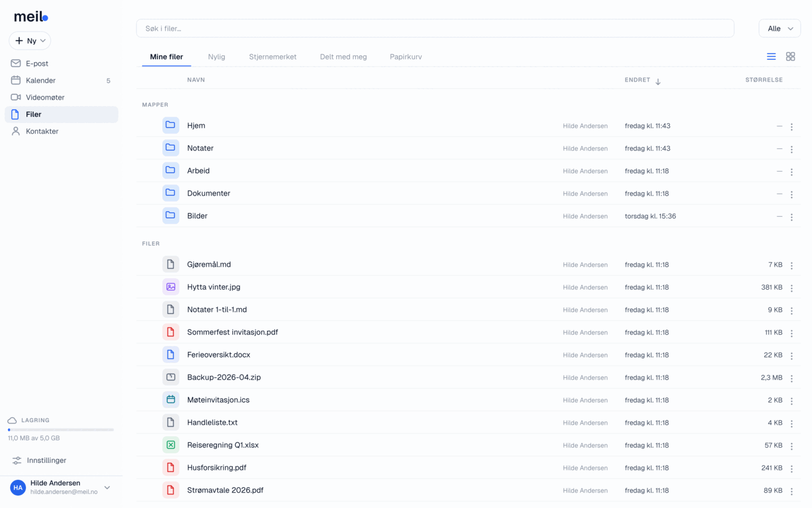Click the storage usage bar
The width and height of the screenshot is (812, 508).
pos(61,430)
